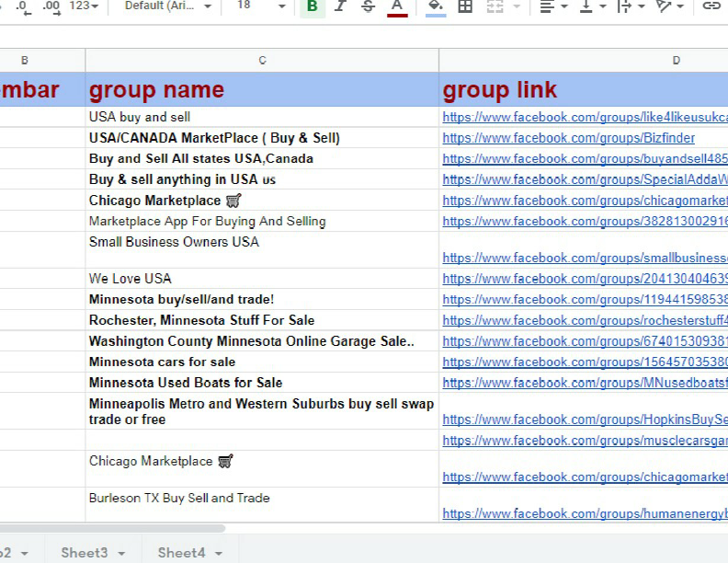The height and width of the screenshot is (563, 728).
Task: Open the rochesterstuff group link
Action: click(x=585, y=320)
